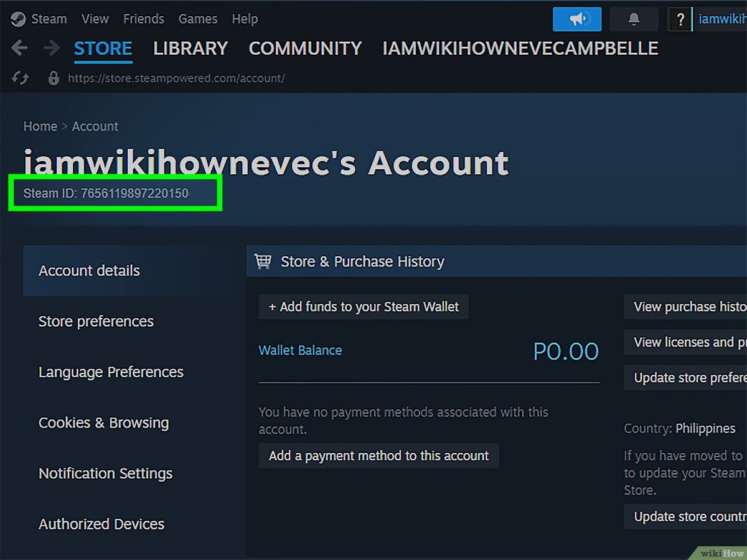
Task: Click the blue megaphone announcements icon
Action: [x=577, y=19]
